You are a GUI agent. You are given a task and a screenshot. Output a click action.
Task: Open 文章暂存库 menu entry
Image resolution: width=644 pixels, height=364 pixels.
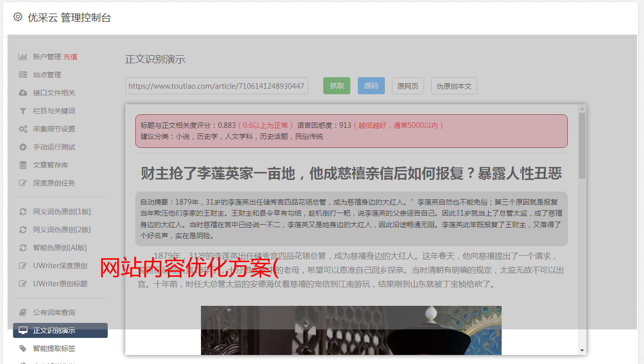51,165
